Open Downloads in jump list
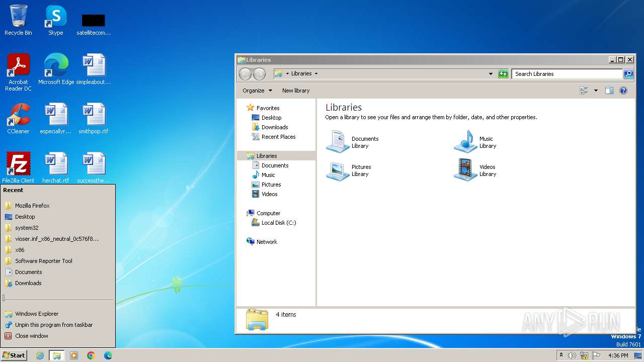The height and width of the screenshot is (362, 644). [58, 283]
